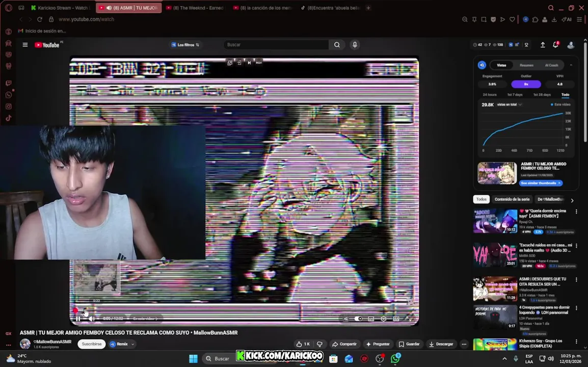Select the 1st 28 days range
The height and width of the screenshot is (367, 588).
click(x=542, y=95)
